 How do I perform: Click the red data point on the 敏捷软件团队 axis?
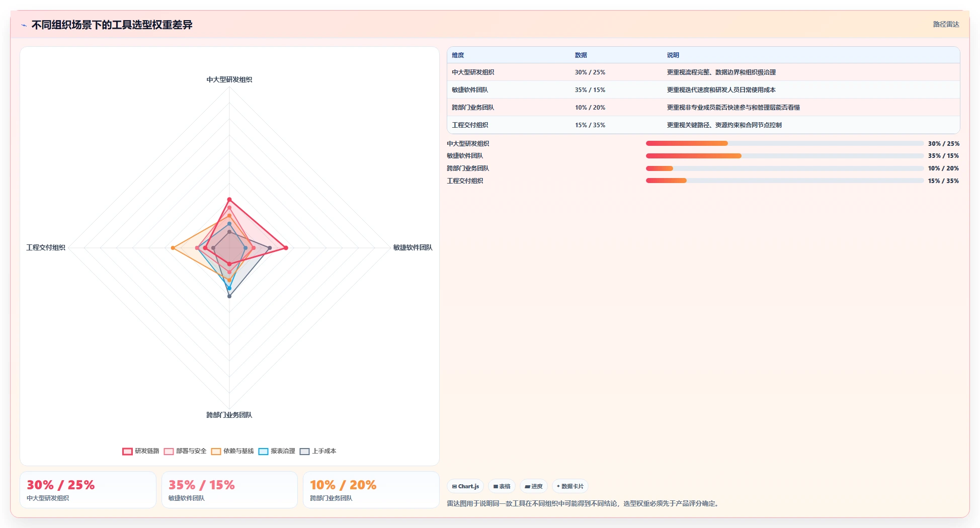286,248
